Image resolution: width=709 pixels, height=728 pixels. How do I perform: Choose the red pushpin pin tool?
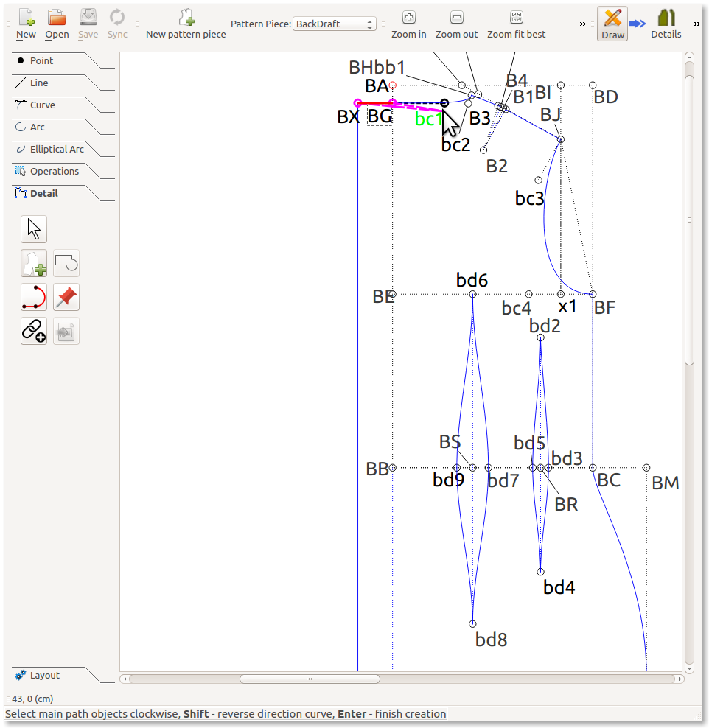(x=66, y=297)
